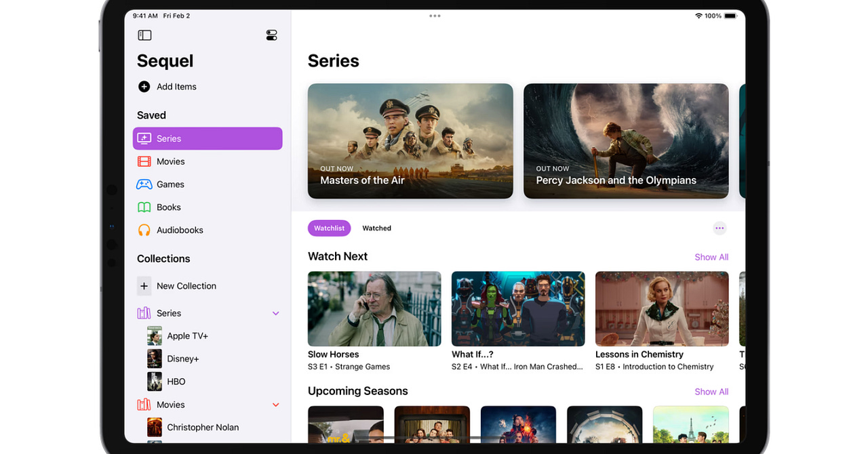Click the Watch Next heading
Screen dimensions: 868x454
point(338,256)
